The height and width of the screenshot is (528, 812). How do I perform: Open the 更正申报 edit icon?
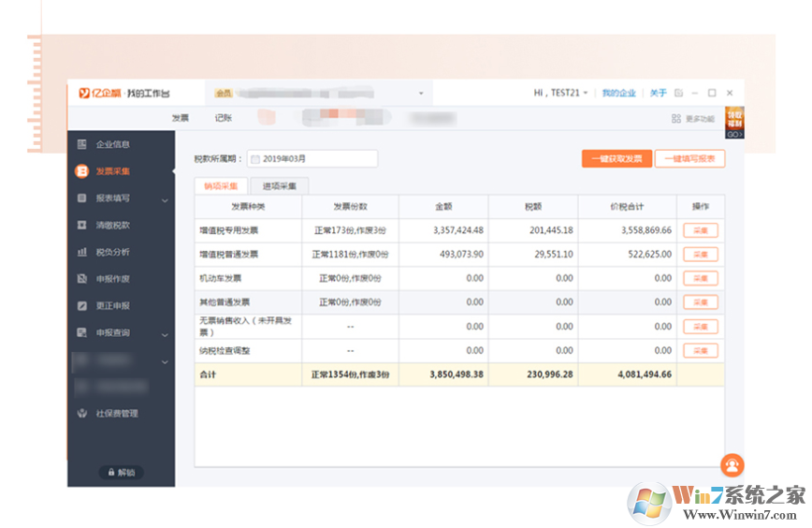pyautogui.click(x=81, y=306)
